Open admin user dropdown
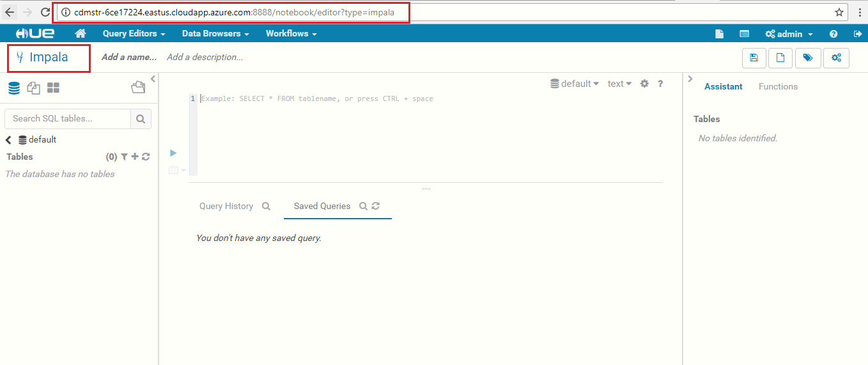 coord(789,34)
